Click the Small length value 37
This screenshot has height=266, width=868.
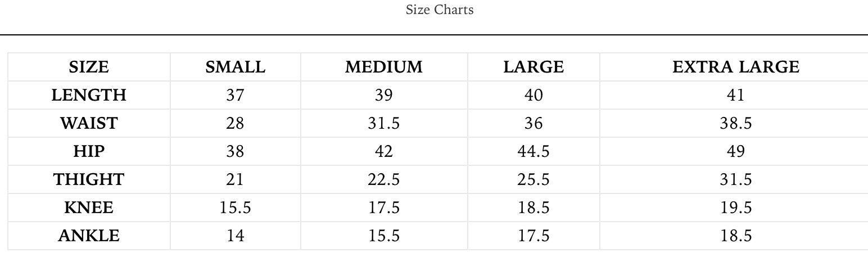tap(235, 95)
